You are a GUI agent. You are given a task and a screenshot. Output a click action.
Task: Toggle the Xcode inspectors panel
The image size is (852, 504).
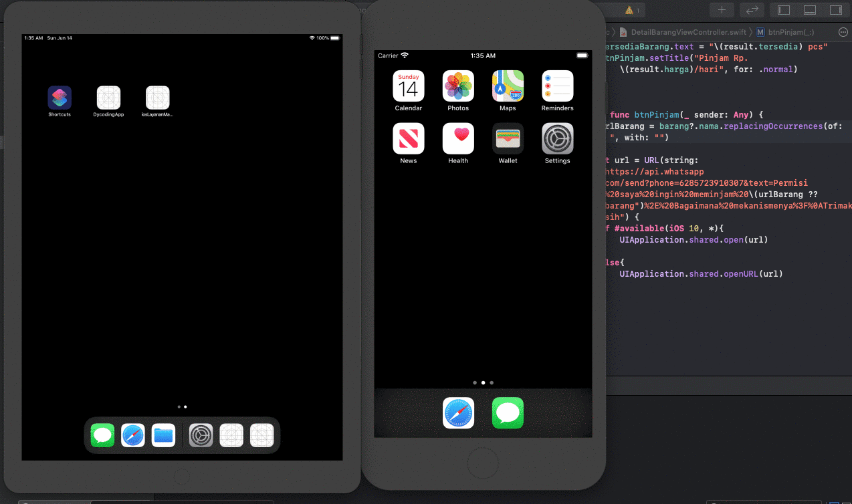(836, 10)
